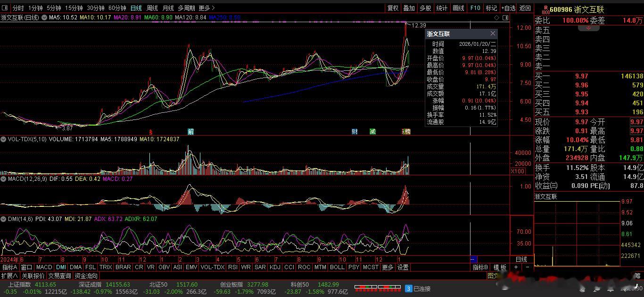The height and width of the screenshot is (297, 644).
Task: Click the 减 event marker on the chart
Action: pos(372,131)
